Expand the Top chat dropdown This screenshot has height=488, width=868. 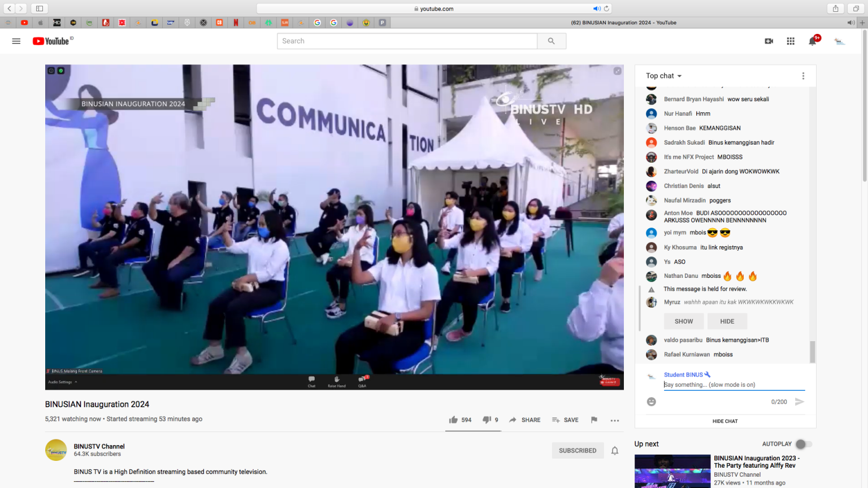(x=664, y=76)
